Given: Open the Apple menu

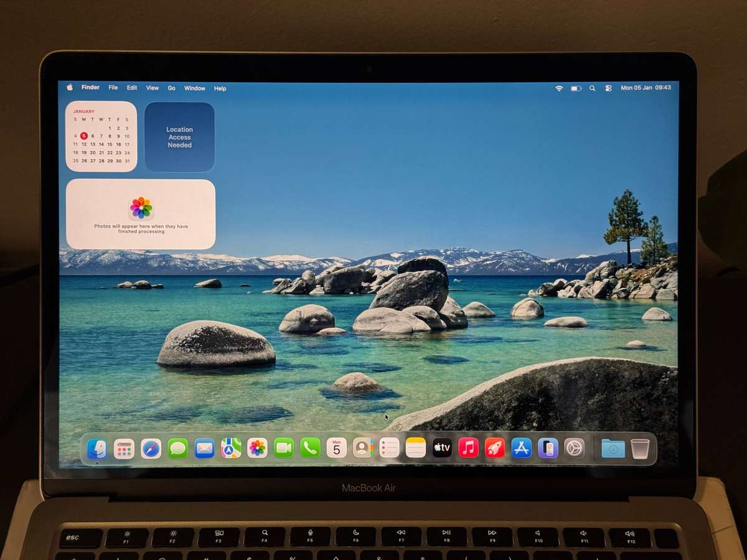Looking at the screenshot, I should [x=70, y=88].
